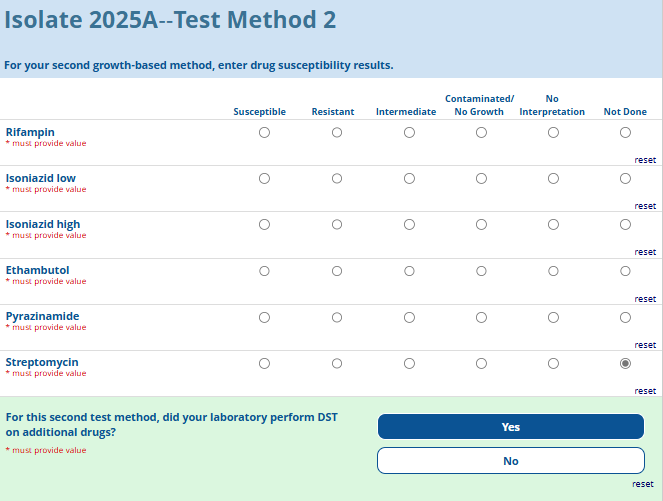Mark Rifampin as Susceptible
Viewport: 663px width, 501px height.
(x=264, y=132)
